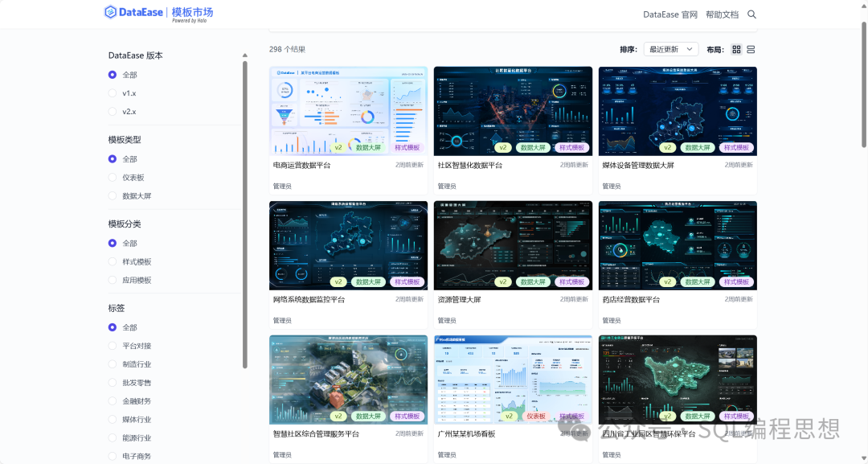Open 网络系统数据监控平台 template thumbnail

pyautogui.click(x=348, y=245)
